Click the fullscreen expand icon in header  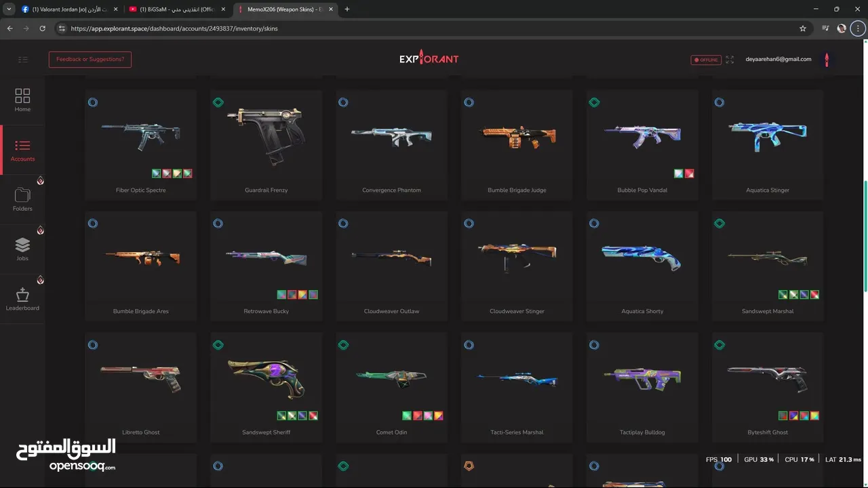point(730,60)
